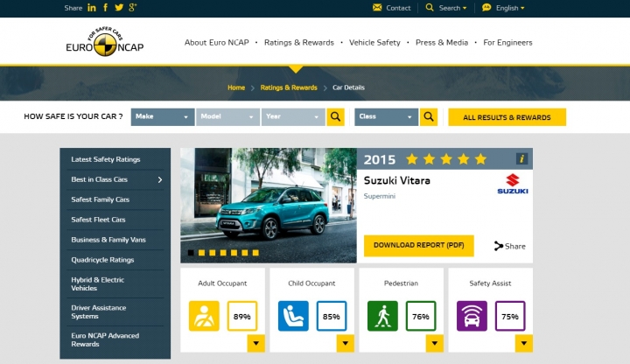630x364 pixels.
Task: Open Business & Family Vans
Action: point(108,240)
